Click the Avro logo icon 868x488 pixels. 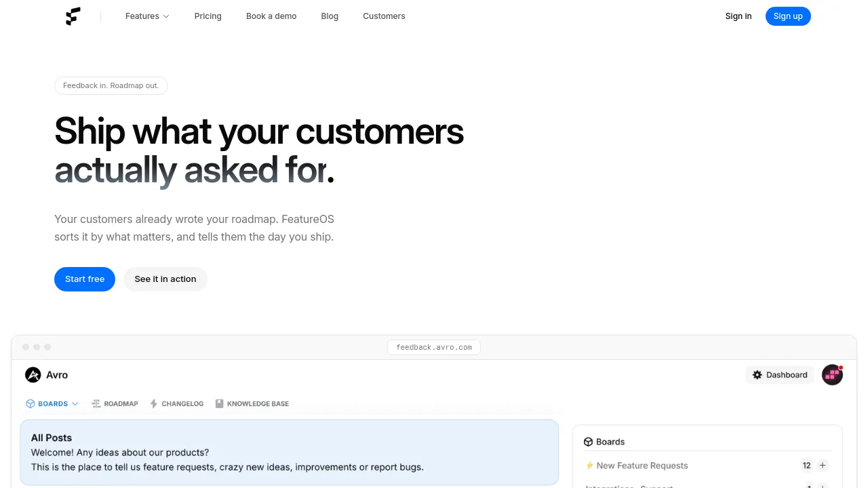33,375
